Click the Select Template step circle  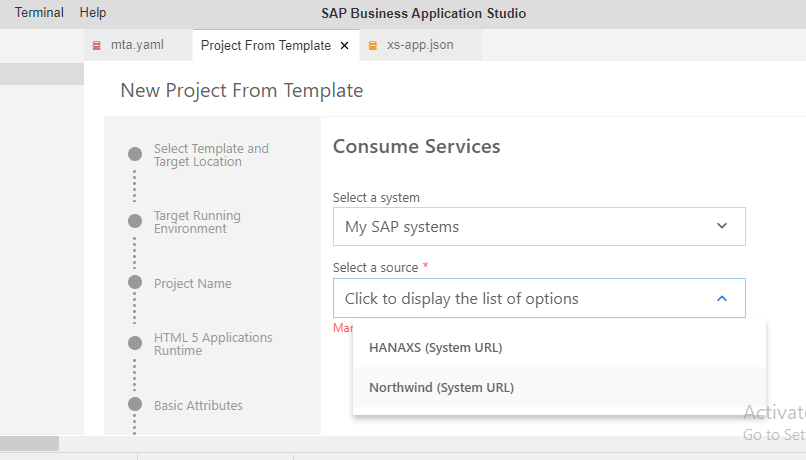click(x=135, y=154)
